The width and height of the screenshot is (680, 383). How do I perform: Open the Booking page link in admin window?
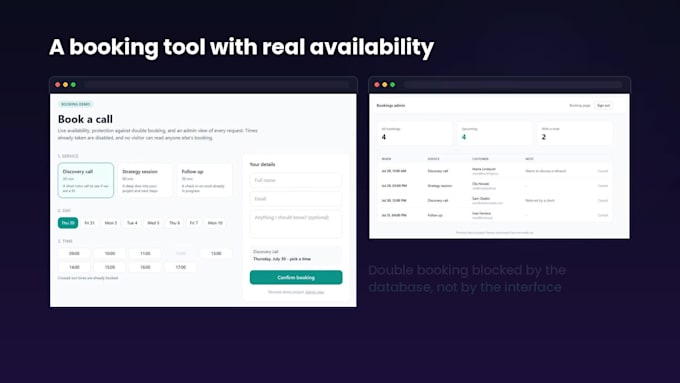coord(580,105)
